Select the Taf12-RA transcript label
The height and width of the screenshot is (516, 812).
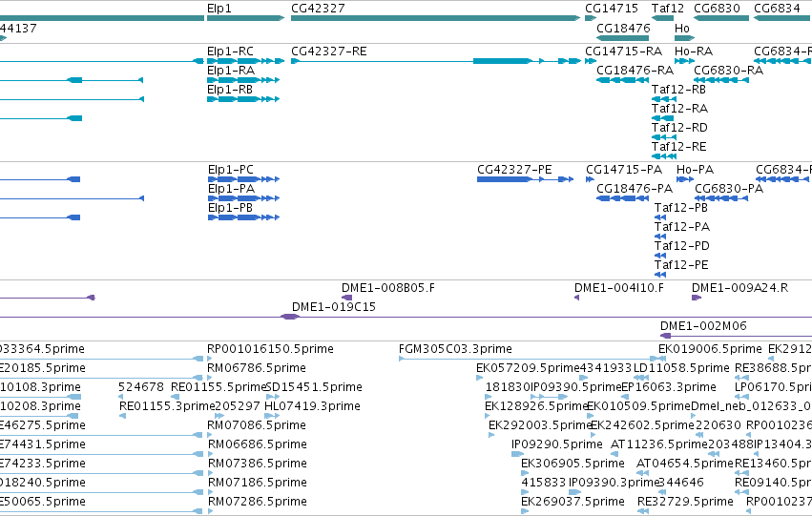679,109
